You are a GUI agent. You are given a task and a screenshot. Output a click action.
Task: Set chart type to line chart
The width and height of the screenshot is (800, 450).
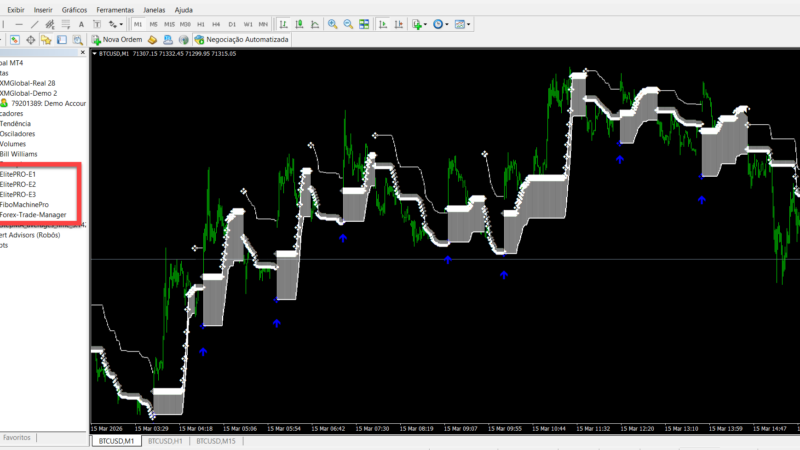(x=315, y=24)
